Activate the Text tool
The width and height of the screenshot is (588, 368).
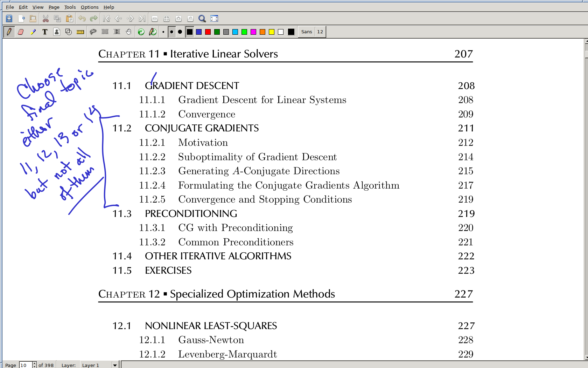(45, 32)
